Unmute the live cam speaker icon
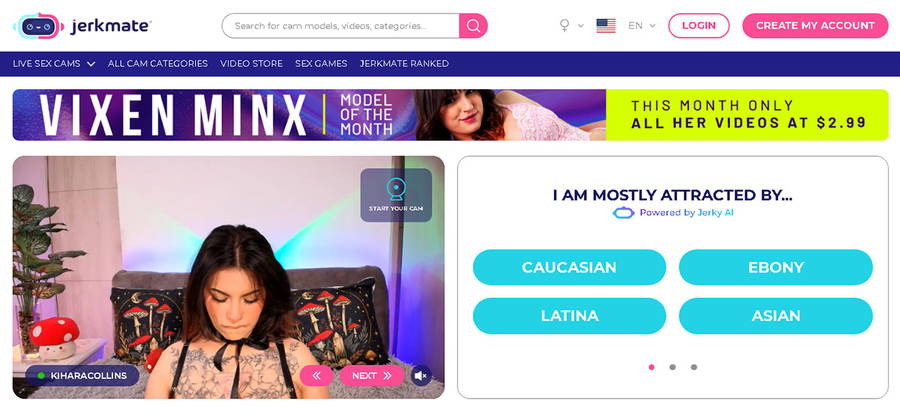Image resolution: width=900 pixels, height=419 pixels. [x=421, y=376]
